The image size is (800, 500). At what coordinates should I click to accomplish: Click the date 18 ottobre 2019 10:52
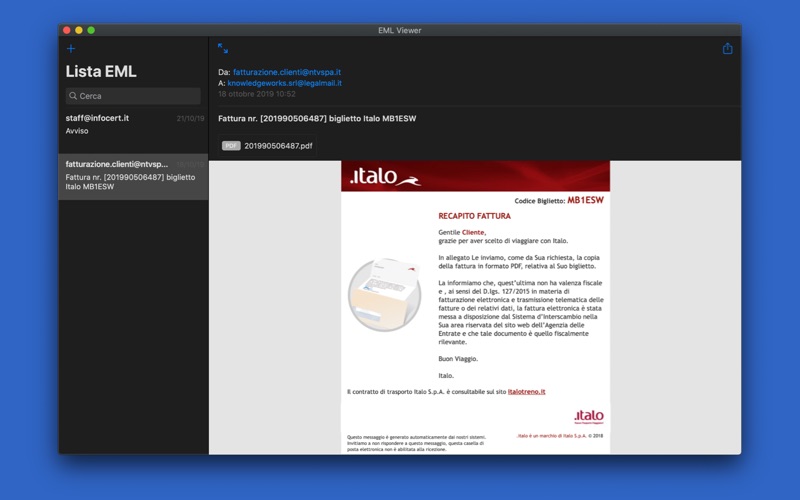257,94
